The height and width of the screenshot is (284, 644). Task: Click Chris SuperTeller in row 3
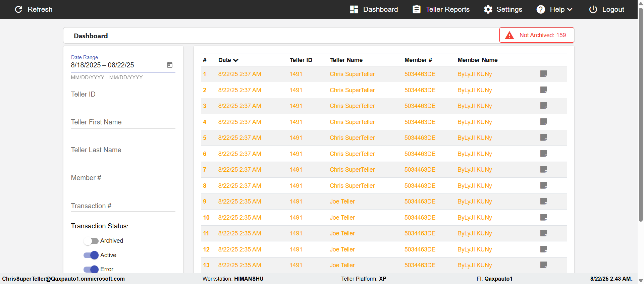tap(352, 106)
